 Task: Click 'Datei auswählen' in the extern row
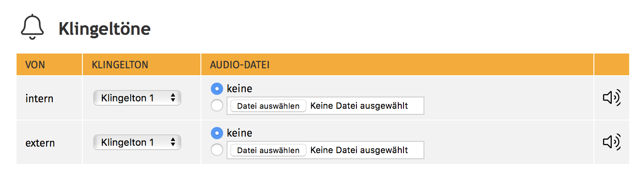(x=268, y=150)
